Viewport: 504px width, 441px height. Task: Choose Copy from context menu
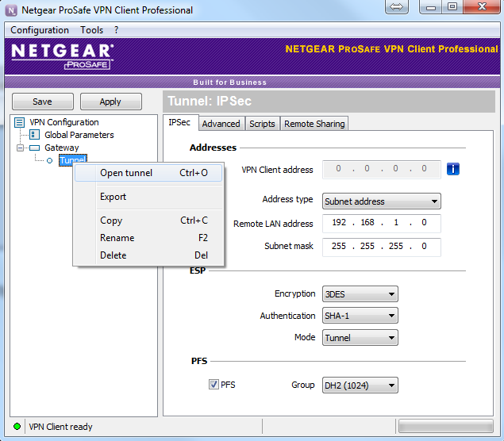[x=148, y=220]
